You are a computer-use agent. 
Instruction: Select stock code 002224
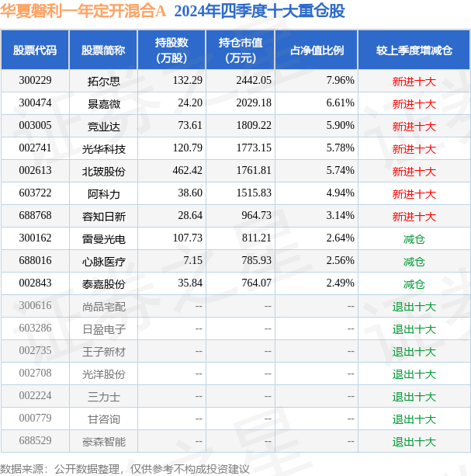35,395
